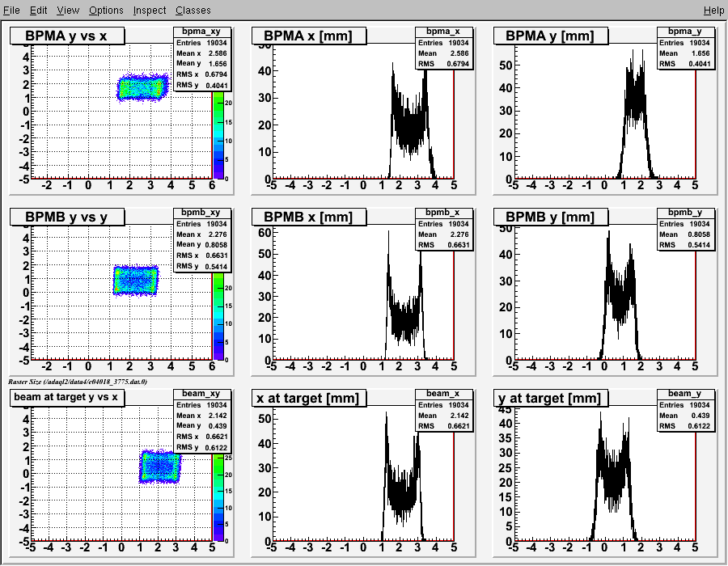The image size is (728, 566).
Task: Select the 'BPMA y [mm]' histogram title
Action: pos(550,36)
